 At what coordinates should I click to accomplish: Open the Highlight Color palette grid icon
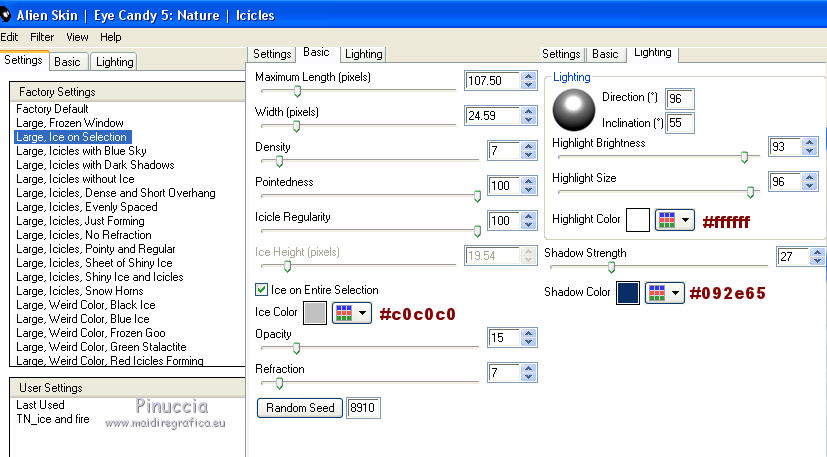coord(667,220)
